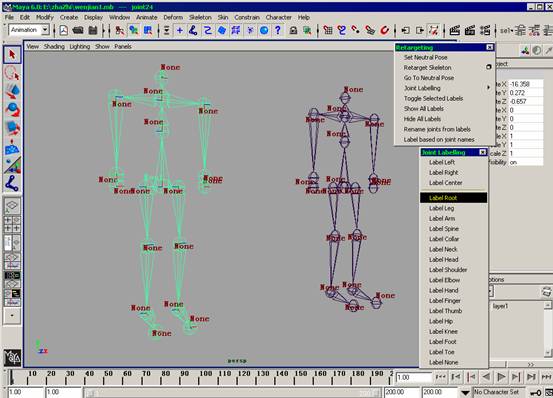Open the Deform menu
The height and width of the screenshot is (398, 553).
tap(173, 17)
